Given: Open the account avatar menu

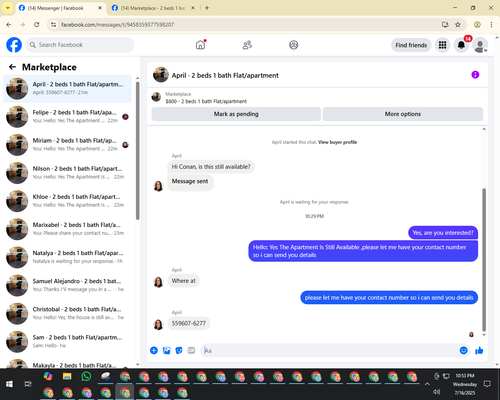Looking at the screenshot, I should coord(480,45).
